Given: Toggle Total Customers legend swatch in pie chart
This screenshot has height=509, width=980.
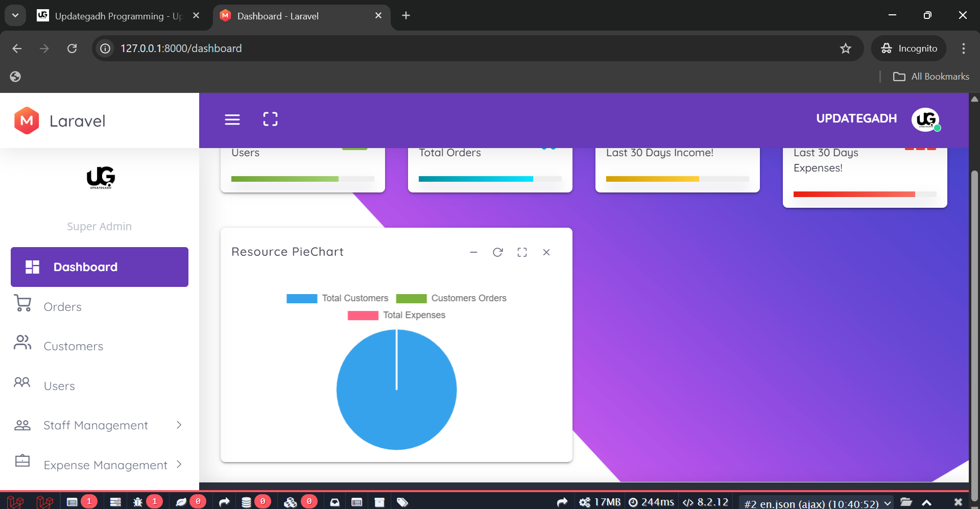Looking at the screenshot, I should (302, 298).
